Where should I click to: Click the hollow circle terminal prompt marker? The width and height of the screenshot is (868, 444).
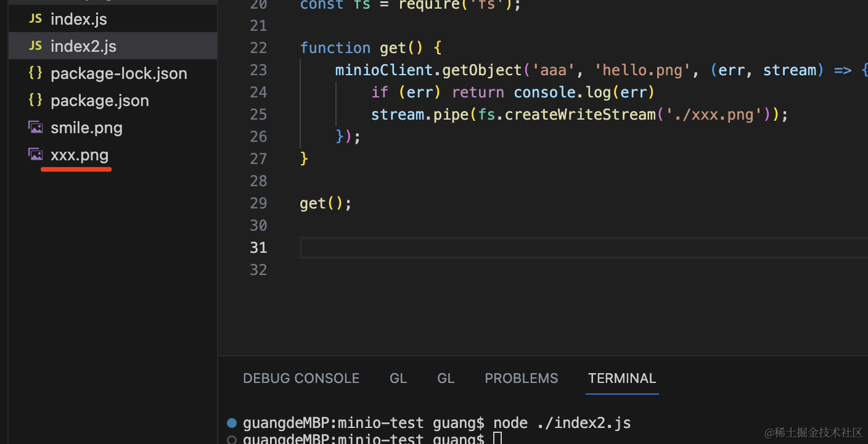point(232,439)
